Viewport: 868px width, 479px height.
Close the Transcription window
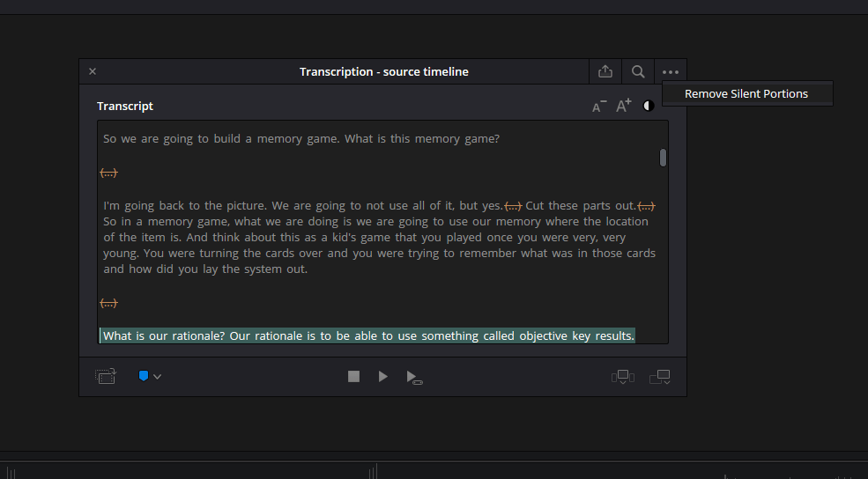pyautogui.click(x=93, y=71)
